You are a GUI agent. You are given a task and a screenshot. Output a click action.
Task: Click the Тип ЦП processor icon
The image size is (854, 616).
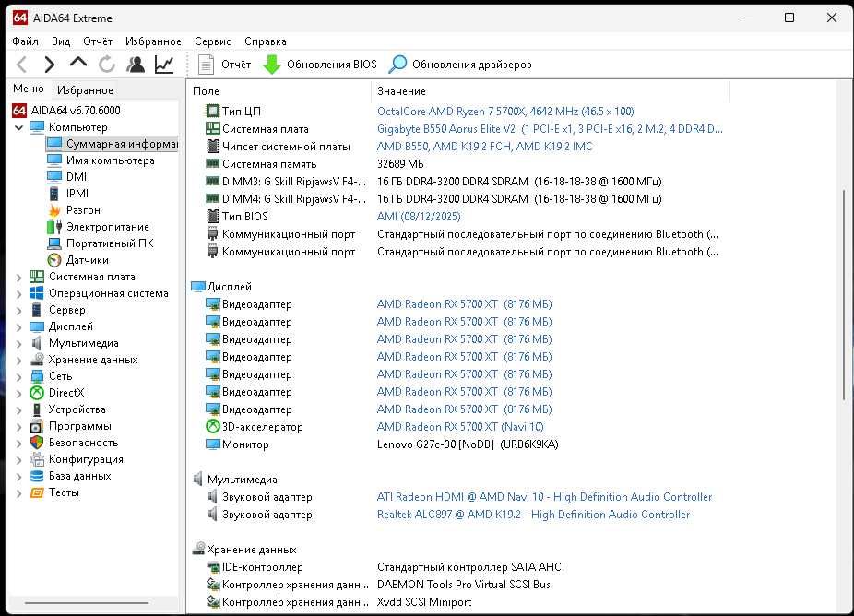coord(212,111)
